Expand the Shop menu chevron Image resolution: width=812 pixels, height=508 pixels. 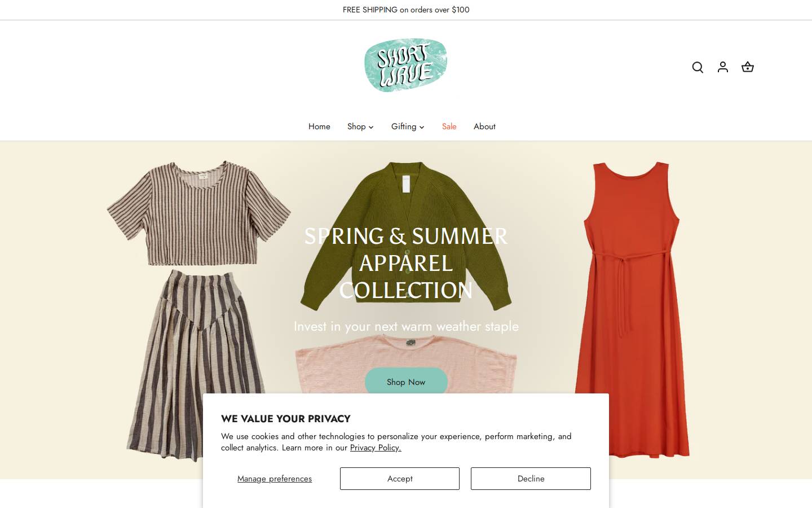pyautogui.click(x=371, y=127)
